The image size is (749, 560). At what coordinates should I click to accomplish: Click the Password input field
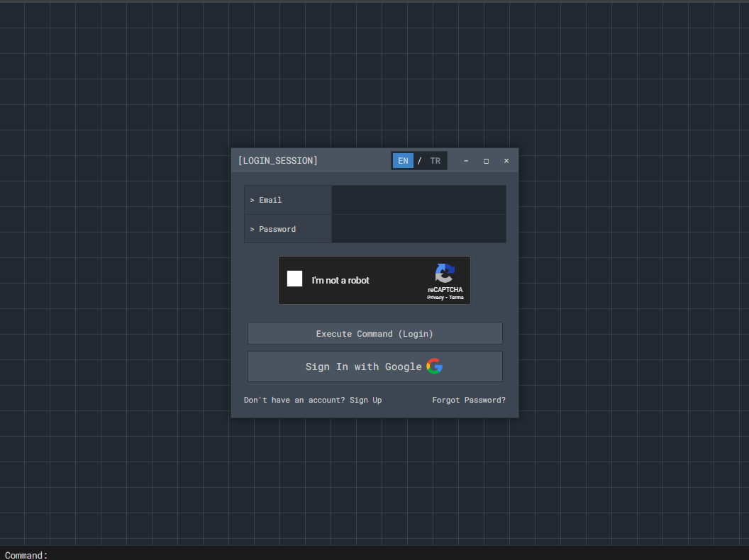(x=418, y=228)
